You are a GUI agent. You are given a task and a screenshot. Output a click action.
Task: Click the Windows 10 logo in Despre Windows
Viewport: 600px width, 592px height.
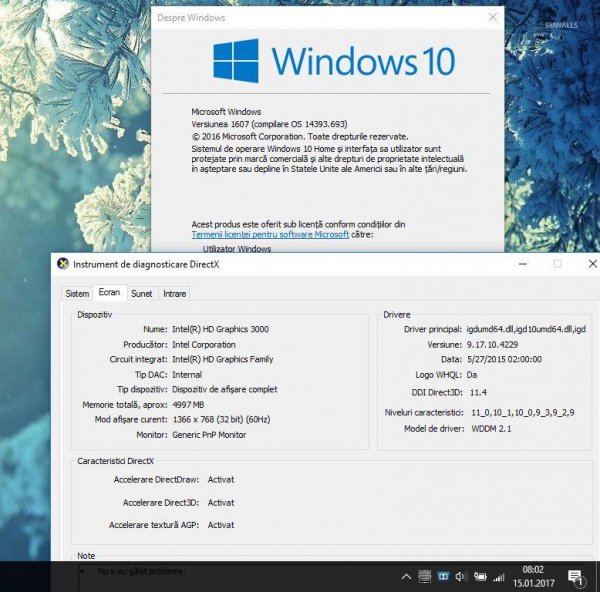click(x=334, y=61)
